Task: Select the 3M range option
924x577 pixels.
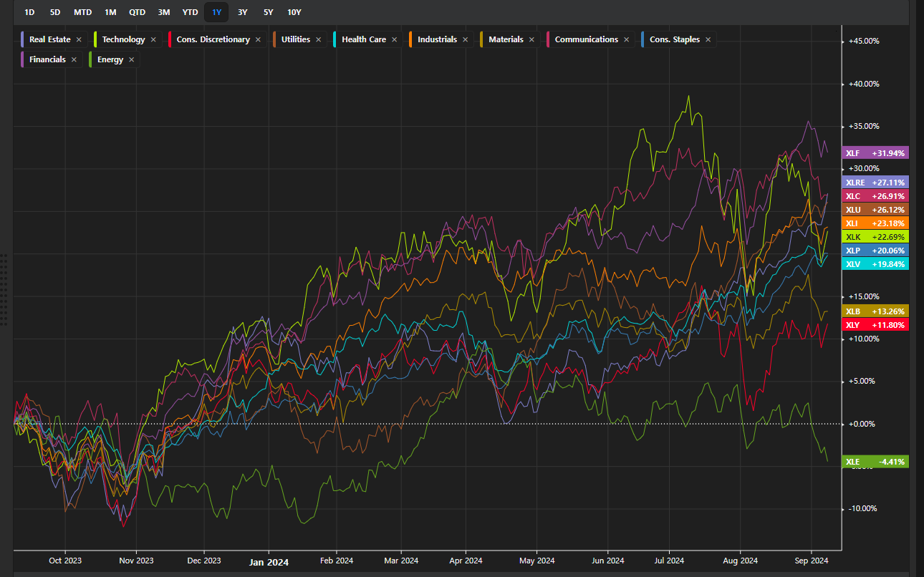Action: pos(164,12)
